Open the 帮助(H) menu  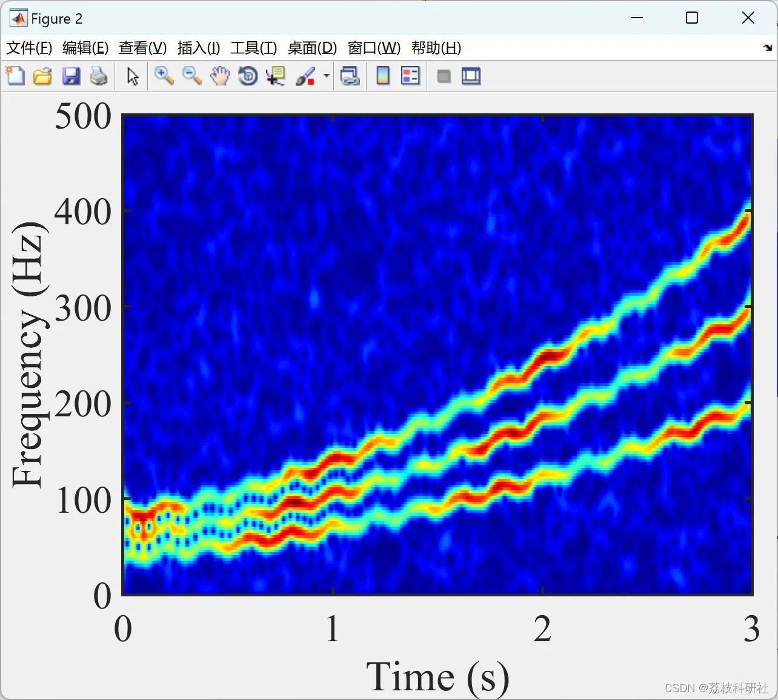pos(436,48)
